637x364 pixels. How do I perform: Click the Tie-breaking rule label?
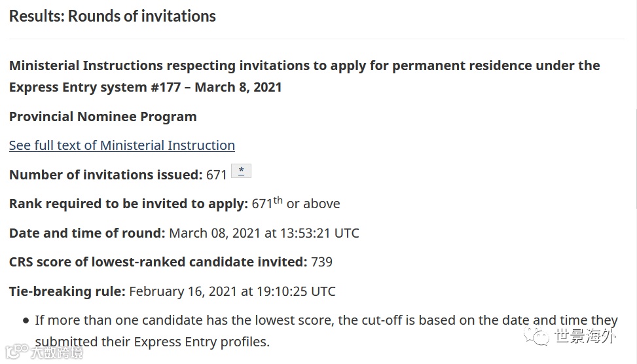tap(67, 291)
